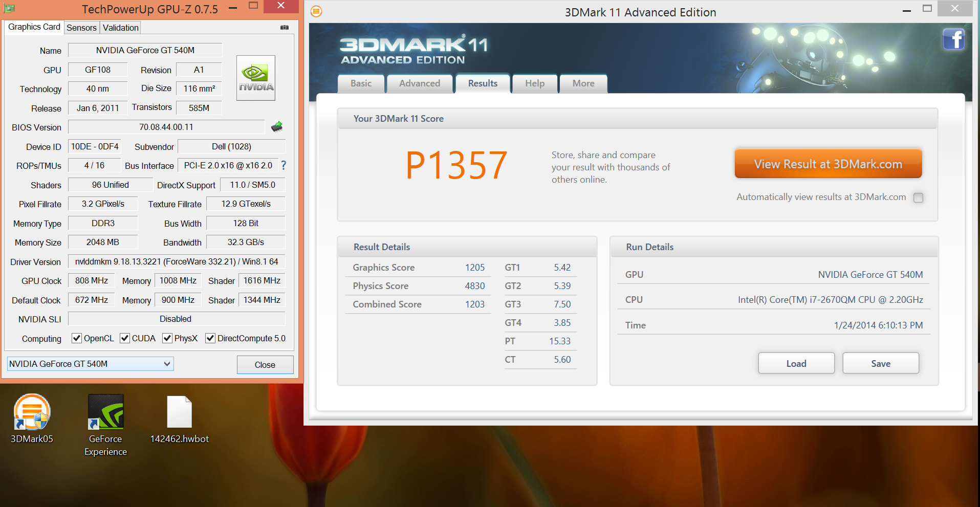Toggle the DirectCompute 5.0 checkbox
The image size is (980, 507).
pos(210,338)
